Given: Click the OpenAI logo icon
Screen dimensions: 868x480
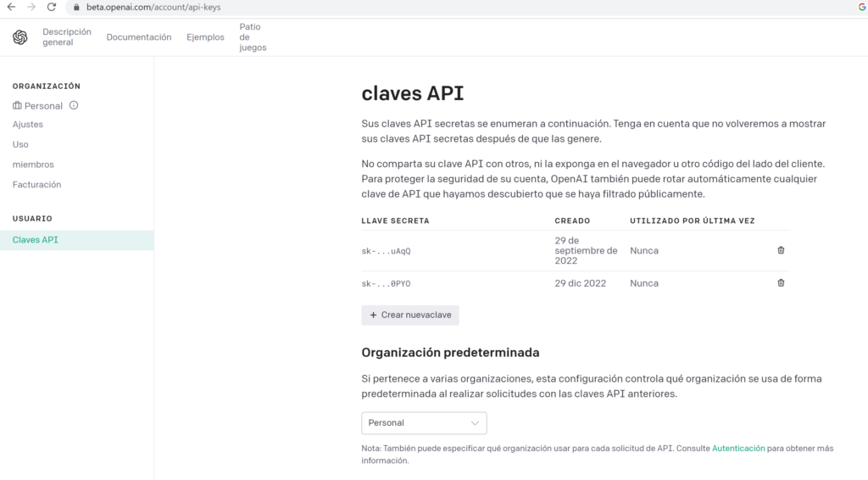Looking at the screenshot, I should tap(20, 37).
